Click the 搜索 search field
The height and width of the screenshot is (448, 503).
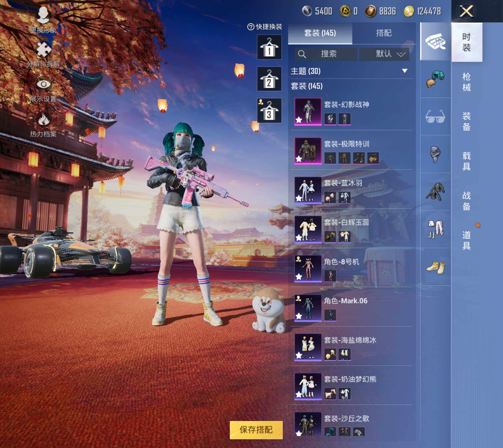click(x=326, y=54)
